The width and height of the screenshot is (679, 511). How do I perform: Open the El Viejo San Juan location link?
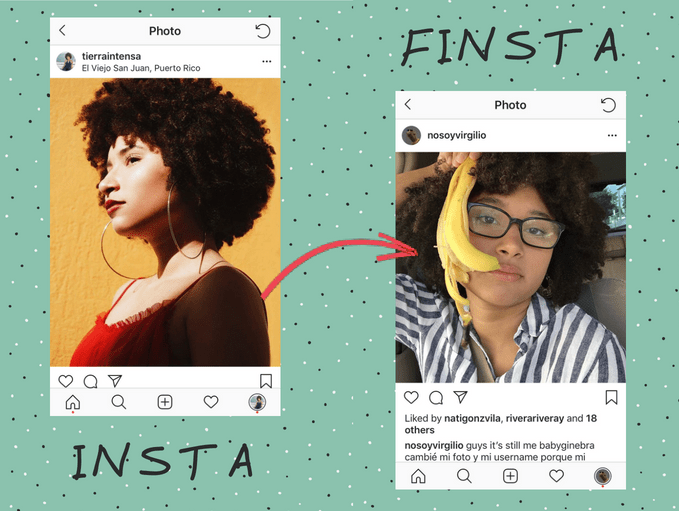click(x=141, y=68)
